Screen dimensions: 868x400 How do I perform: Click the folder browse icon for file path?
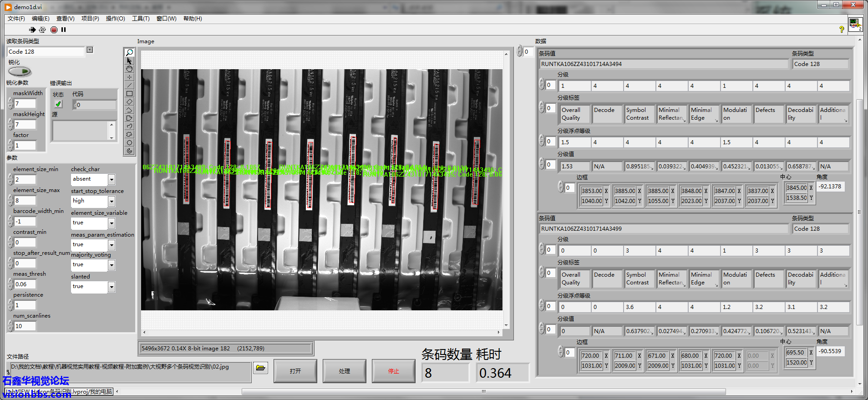(260, 368)
